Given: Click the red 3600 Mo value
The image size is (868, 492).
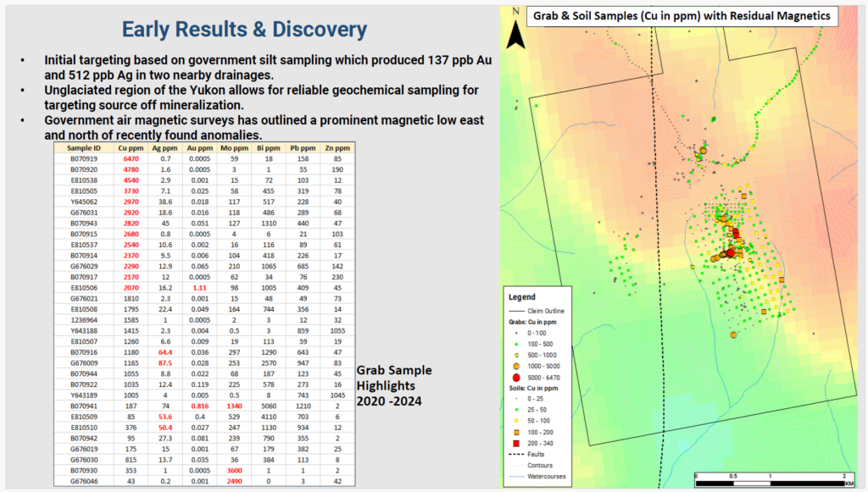Looking at the screenshot, I should [234, 469].
